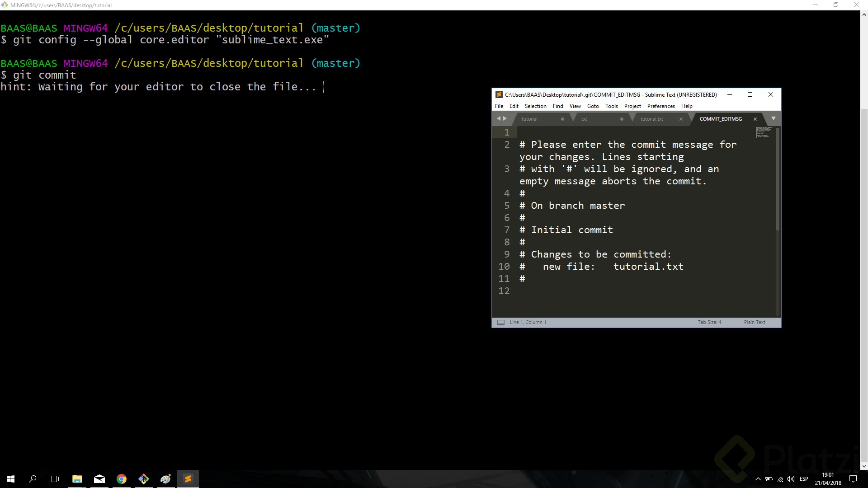The width and height of the screenshot is (868, 488).
Task: Click the Sublime Text minimap
Action: 764,132
